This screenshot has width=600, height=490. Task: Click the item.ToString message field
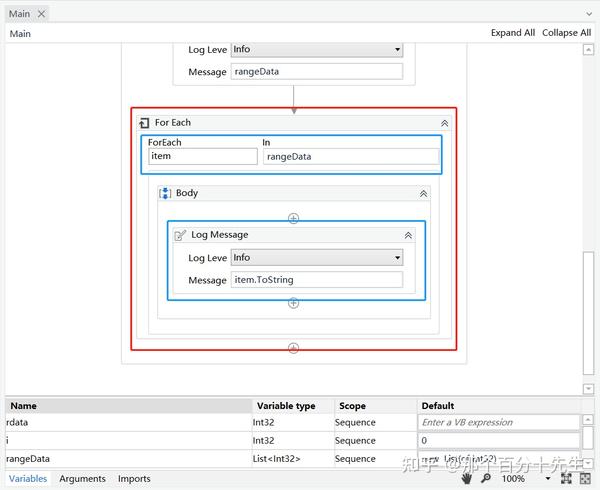317,280
